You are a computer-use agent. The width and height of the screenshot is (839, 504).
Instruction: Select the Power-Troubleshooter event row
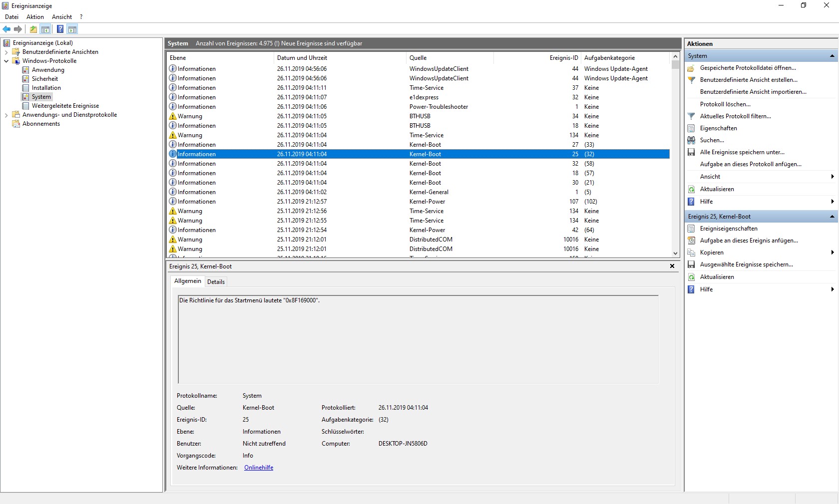click(x=419, y=107)
